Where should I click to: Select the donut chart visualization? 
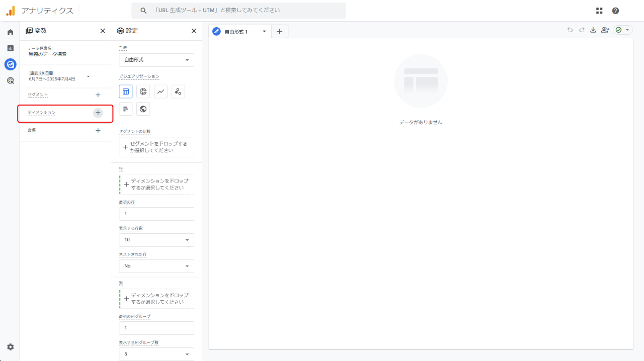[x=143, y=92]
